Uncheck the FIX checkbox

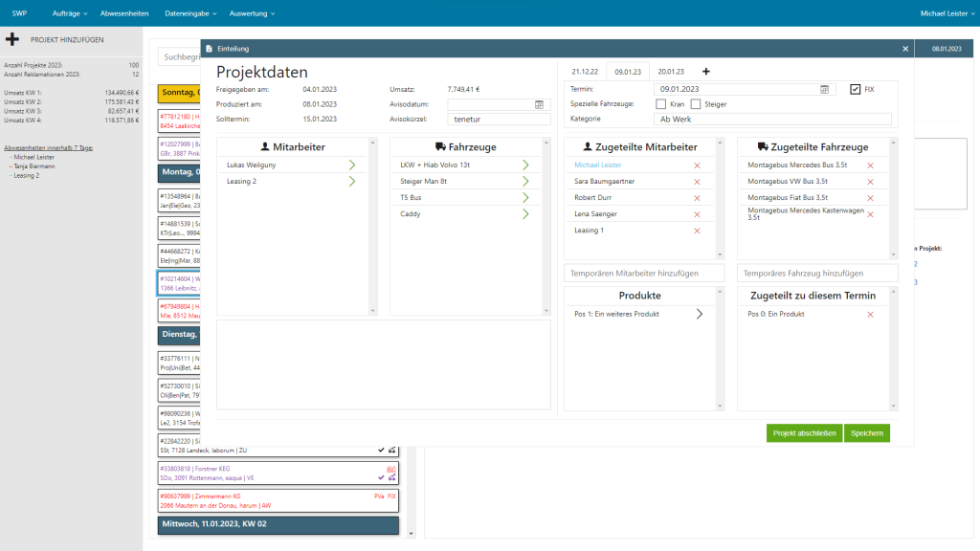[856, 89]
